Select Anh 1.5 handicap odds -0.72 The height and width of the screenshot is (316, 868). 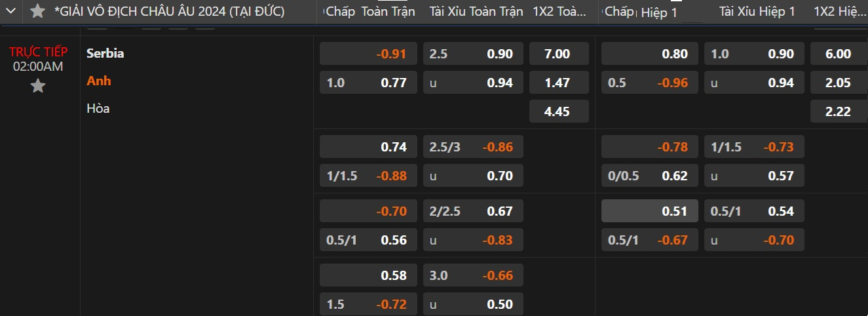click(368, 304)
